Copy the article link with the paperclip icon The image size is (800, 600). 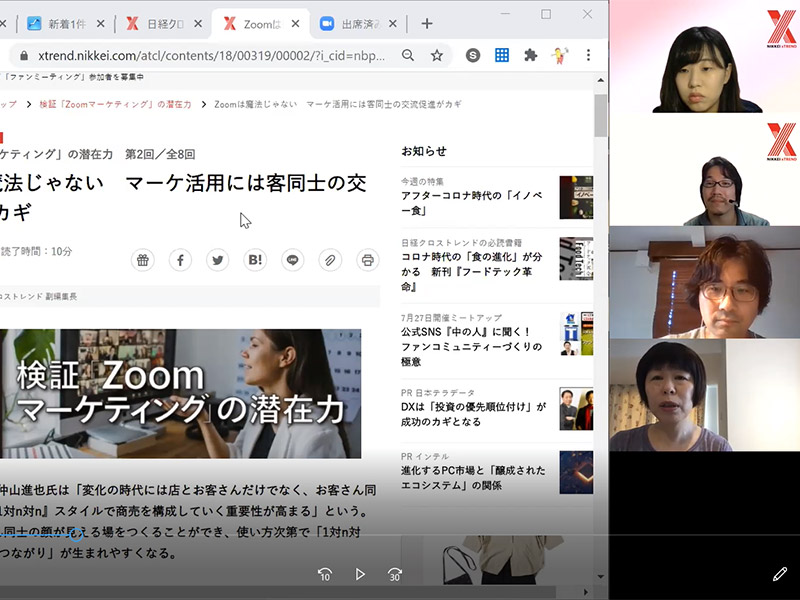[x=330, y=260]
